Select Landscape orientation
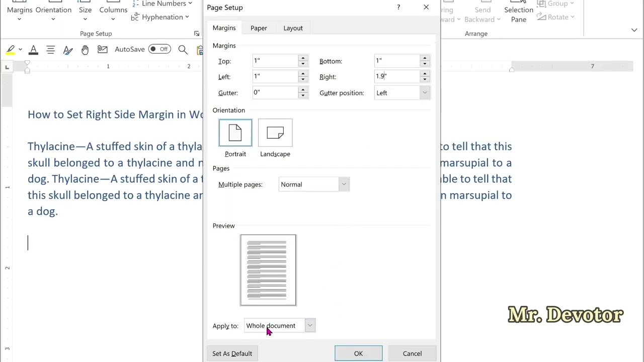 (x=275, y=139)
